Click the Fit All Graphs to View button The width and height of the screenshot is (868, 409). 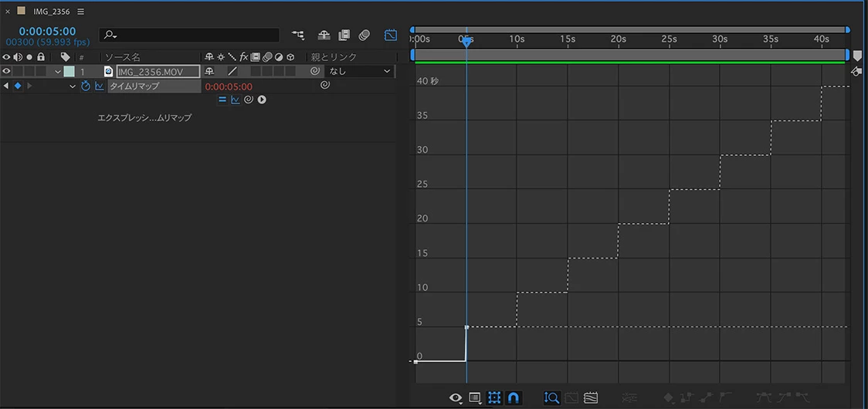point(591,397)
